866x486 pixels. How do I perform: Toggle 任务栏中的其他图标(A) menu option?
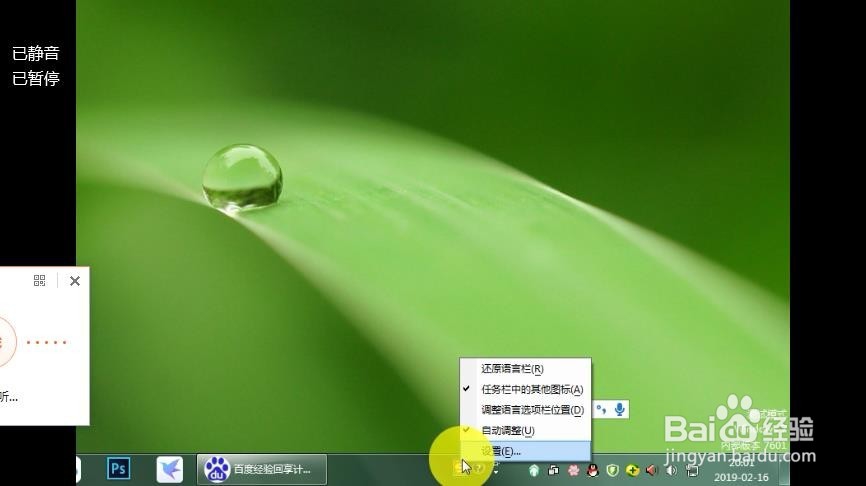(525, 389)
